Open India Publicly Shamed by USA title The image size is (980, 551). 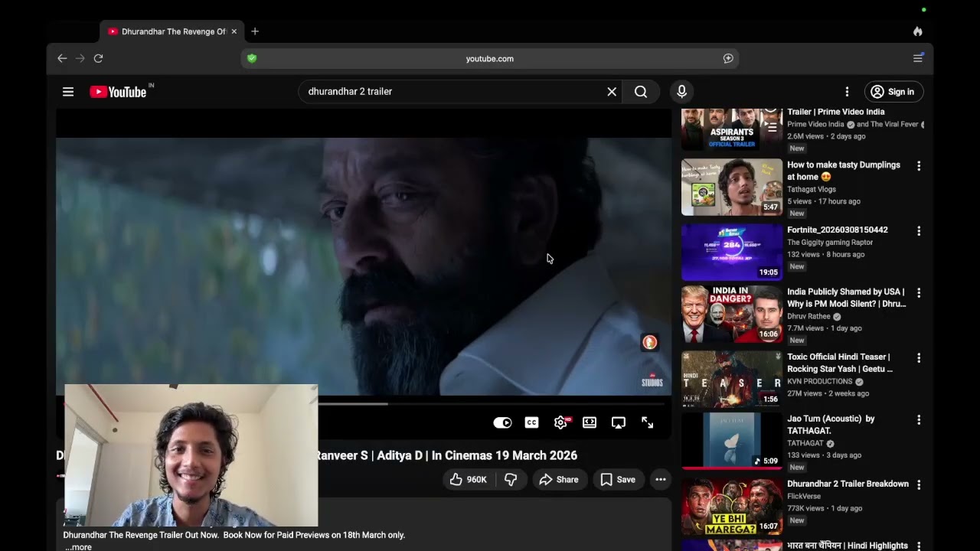(847, 298)
